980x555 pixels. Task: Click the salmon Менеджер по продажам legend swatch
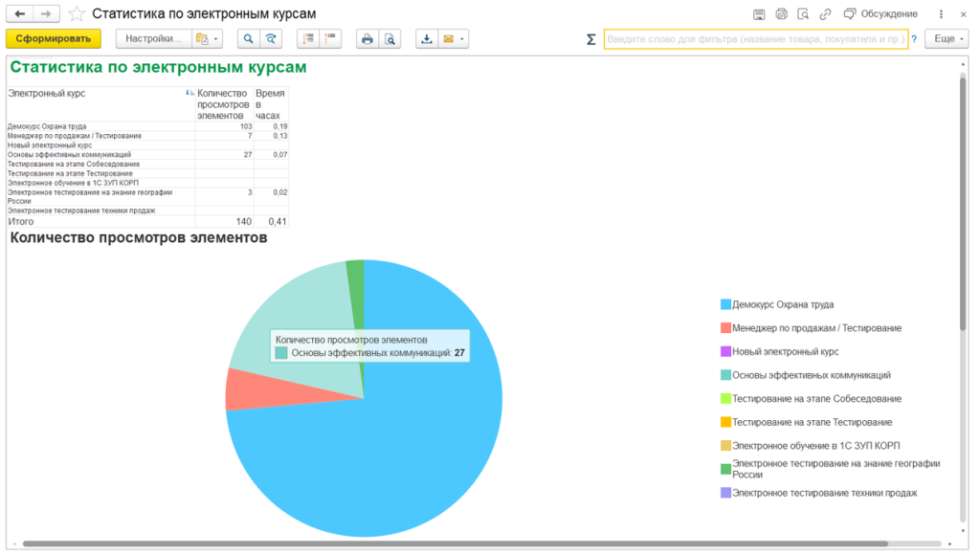coord(725,328)
